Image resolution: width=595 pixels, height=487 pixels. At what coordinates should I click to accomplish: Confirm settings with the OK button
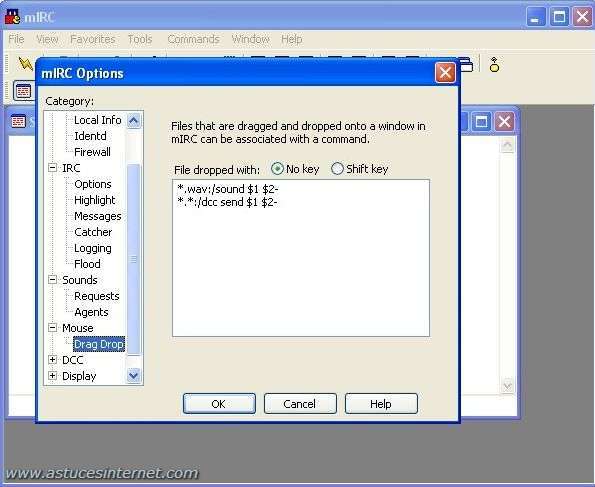pyautogui.click(x=219, y=403)
